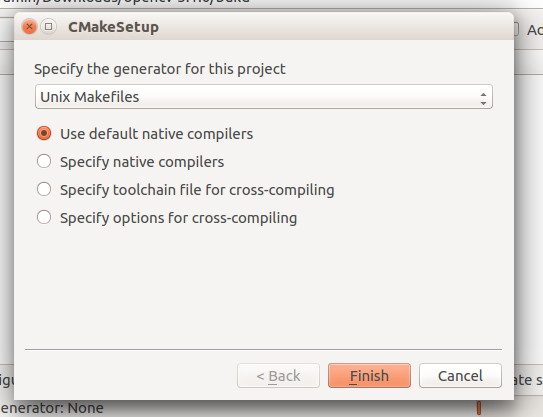Screen dimensions: 543x417
Task: Click the partially hidden Configure button
Action: point(7,380)
